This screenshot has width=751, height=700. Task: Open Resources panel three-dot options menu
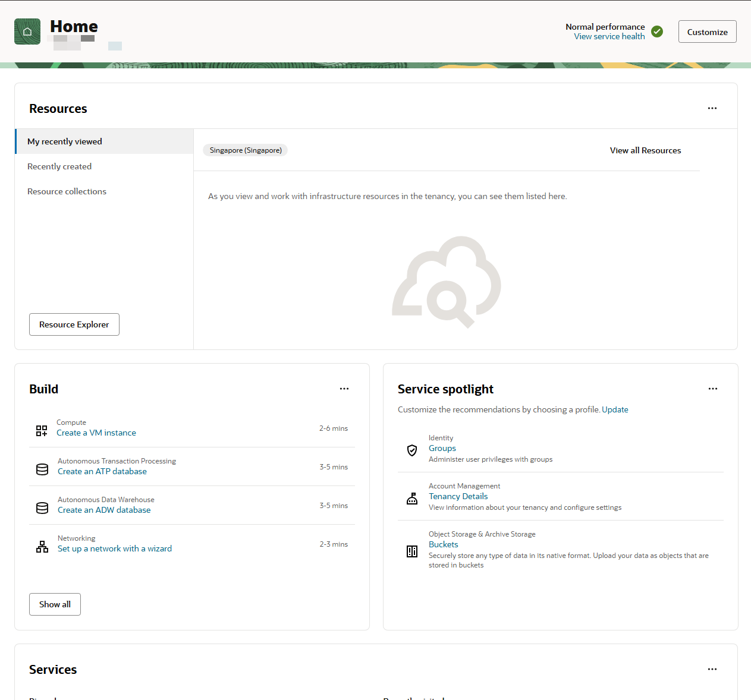pos(712,108)
